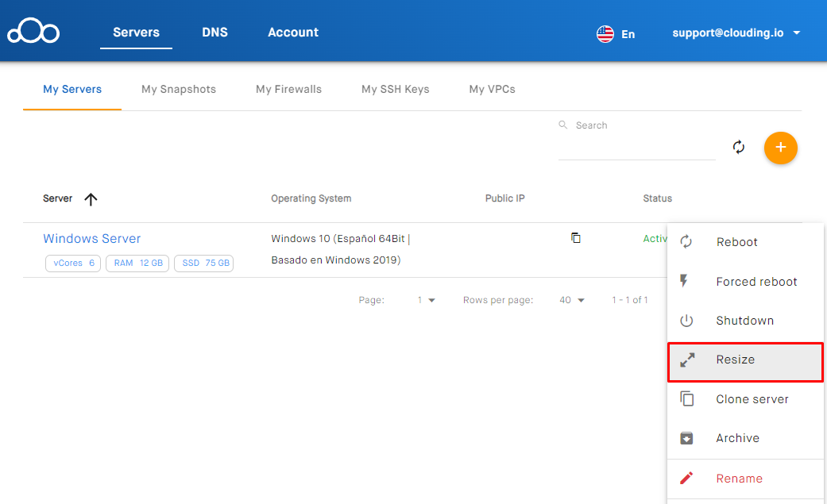The height and width of the screenshot is (504, 827).
Task: Sort by Server column arrow
Action: click(91, 199)
